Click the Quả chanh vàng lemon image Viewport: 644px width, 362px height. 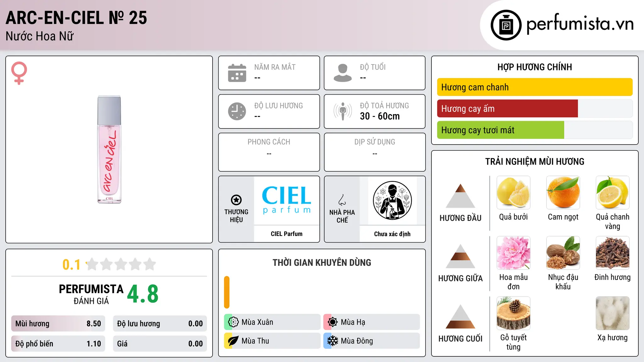click(x=613, y=193)
